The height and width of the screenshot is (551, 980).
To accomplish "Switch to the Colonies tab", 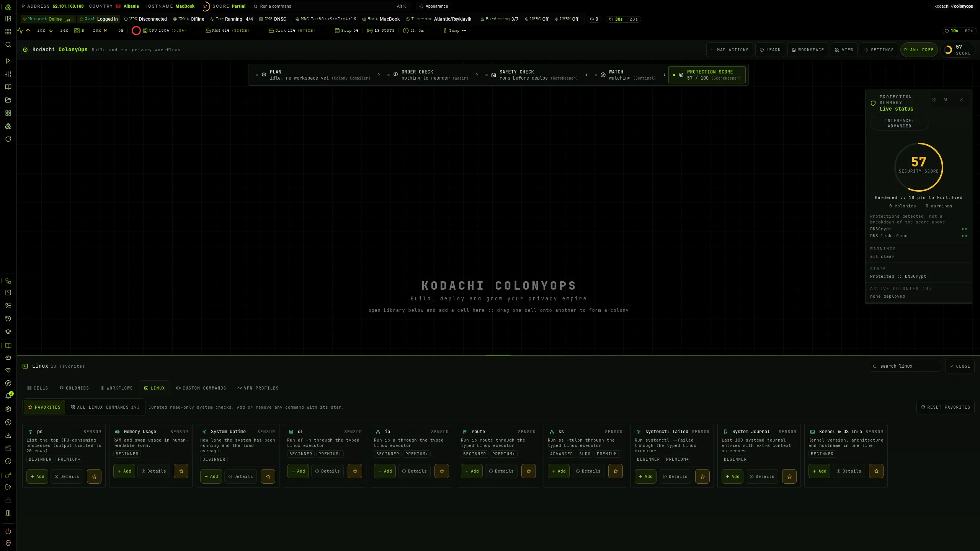I will pyautogui.click(x=74, y=388).
